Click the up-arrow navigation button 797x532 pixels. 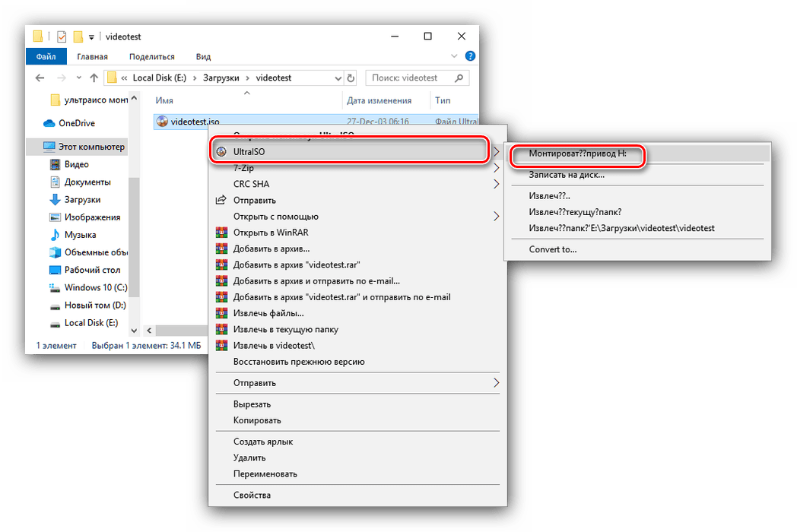pos(94,78)
